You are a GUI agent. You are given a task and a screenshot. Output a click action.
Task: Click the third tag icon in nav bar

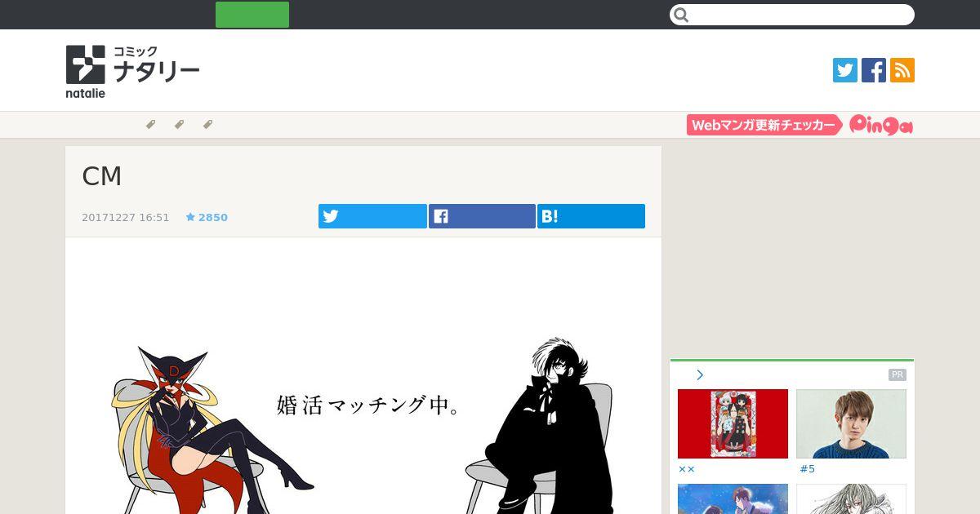(207, 125)
